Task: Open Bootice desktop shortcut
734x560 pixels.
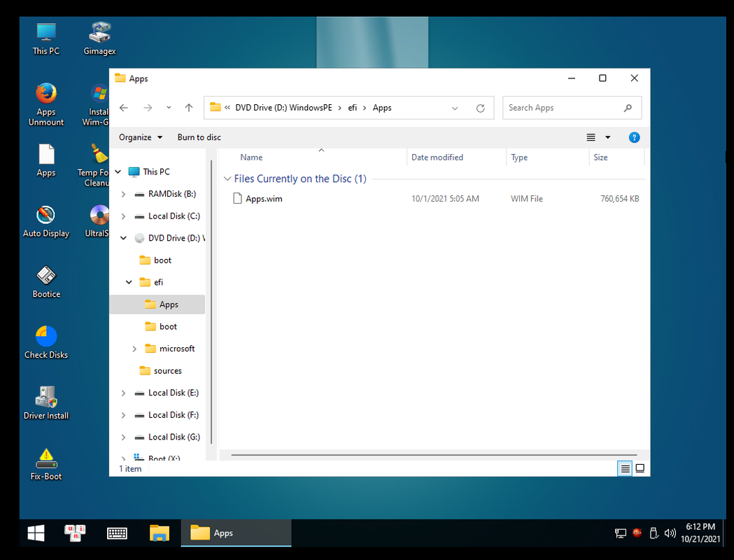Action: click(46, 282)
